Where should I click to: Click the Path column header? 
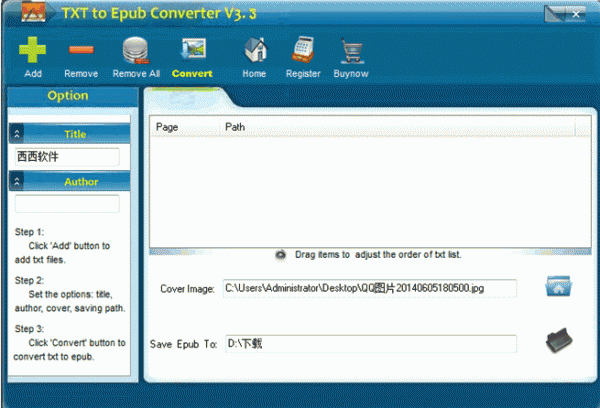(397, 127)
